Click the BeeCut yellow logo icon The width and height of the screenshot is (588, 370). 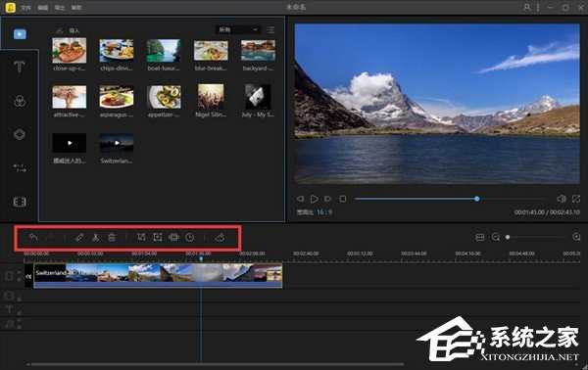pyautogui.click(x=11, y=7)
